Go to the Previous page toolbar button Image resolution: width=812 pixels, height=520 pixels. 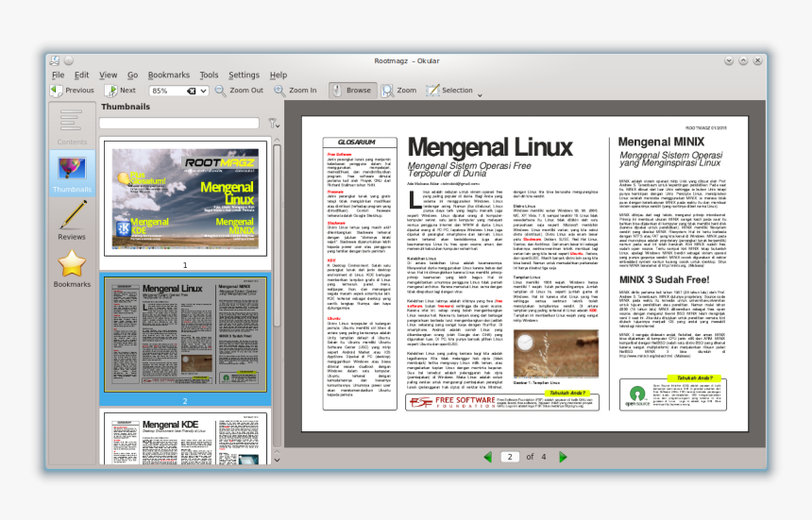(x=73, y=90)
